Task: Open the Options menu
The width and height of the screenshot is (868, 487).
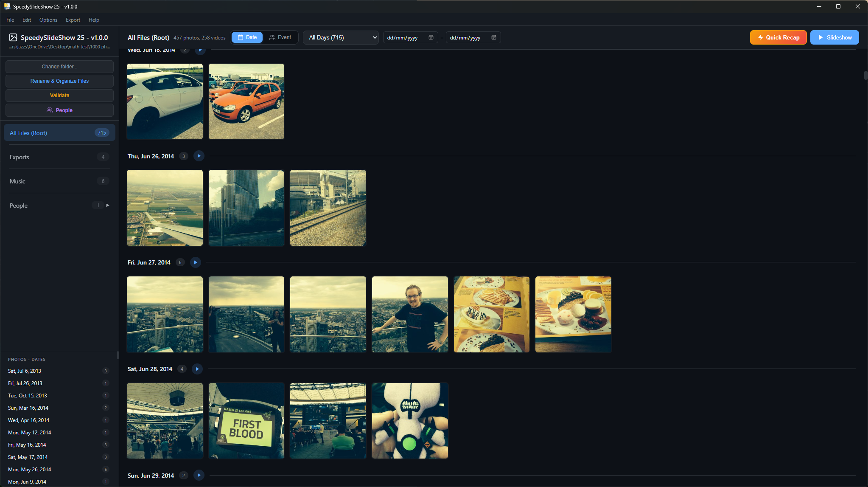Action: click(x=48, y=20)
